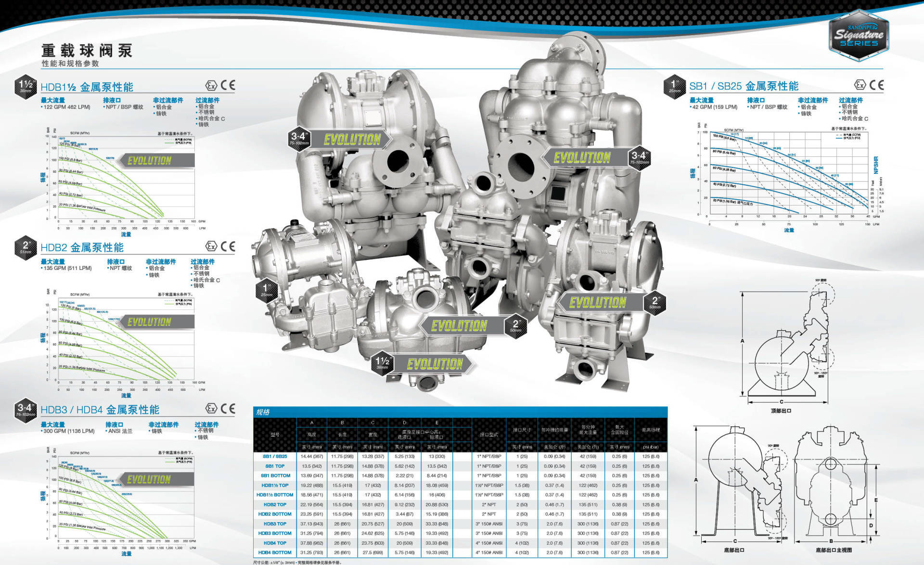Click the CE mark in SB1 / SB25 heading row

point(876,85)
